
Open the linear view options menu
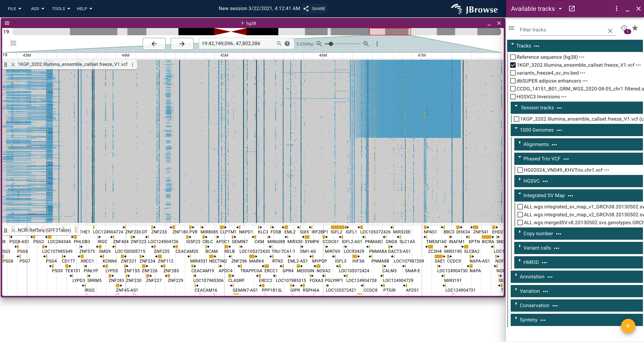click(377, 44)
